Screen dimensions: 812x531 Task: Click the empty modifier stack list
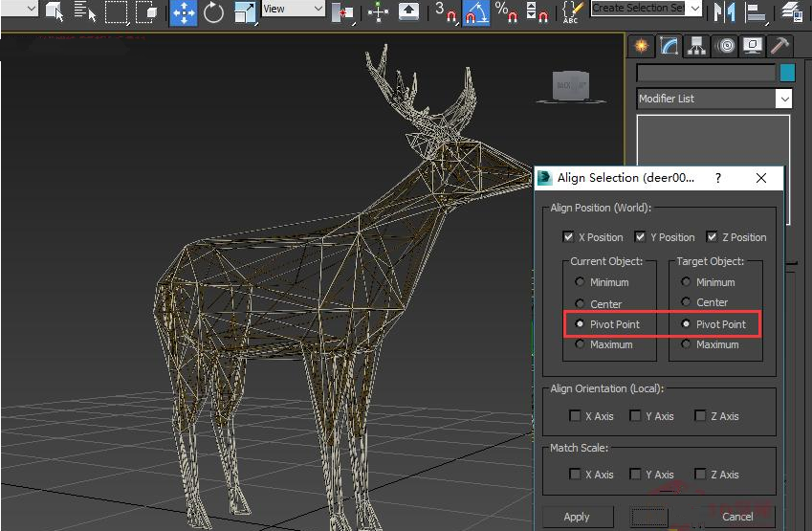click(x=713, y=140)
